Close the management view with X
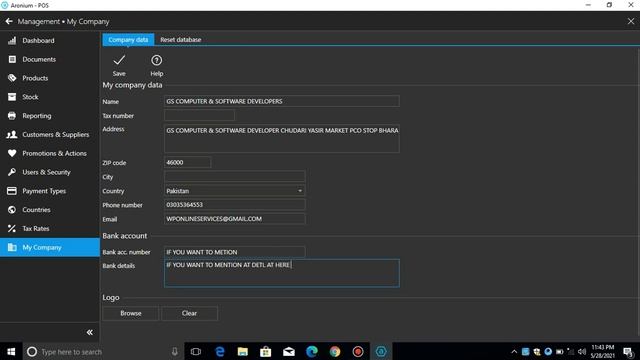 click(x=631, y=21)
